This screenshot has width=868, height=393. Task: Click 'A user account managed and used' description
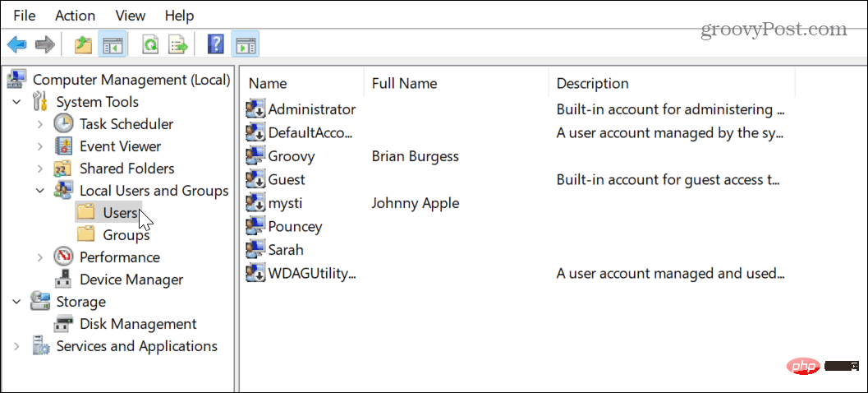(x=670, y=273)
